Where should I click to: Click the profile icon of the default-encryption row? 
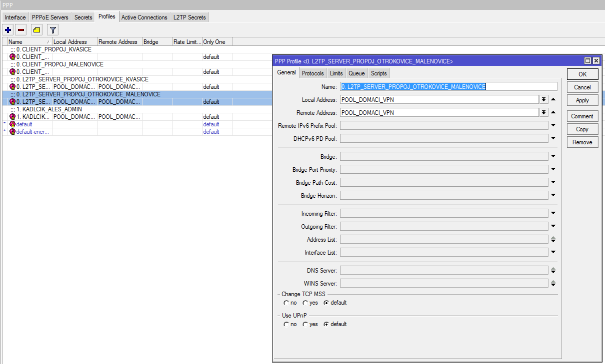point(12,132)
